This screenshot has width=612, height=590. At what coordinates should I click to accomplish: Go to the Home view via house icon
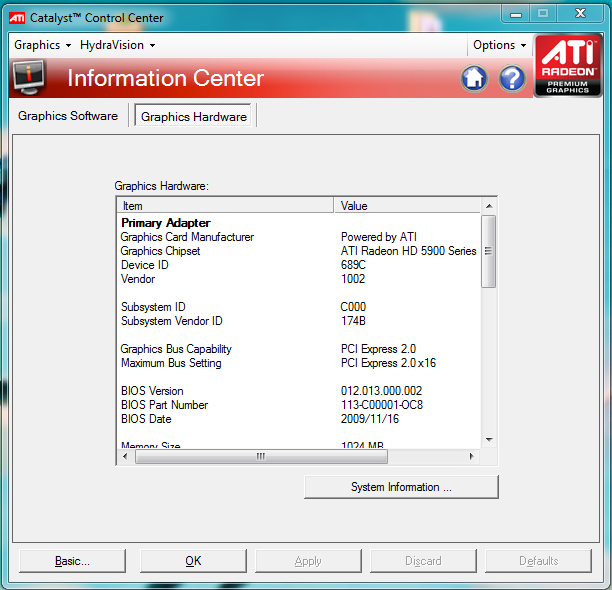(474, 78)
